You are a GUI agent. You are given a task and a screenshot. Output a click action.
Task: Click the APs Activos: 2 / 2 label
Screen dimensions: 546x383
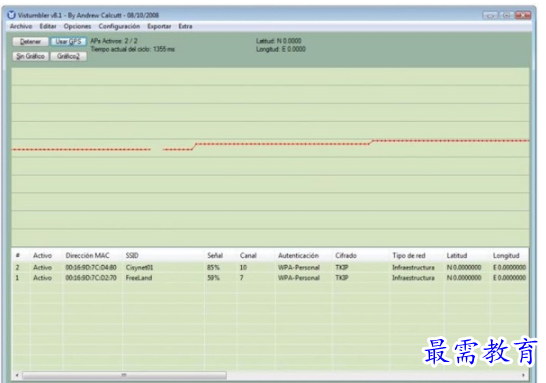114,41
